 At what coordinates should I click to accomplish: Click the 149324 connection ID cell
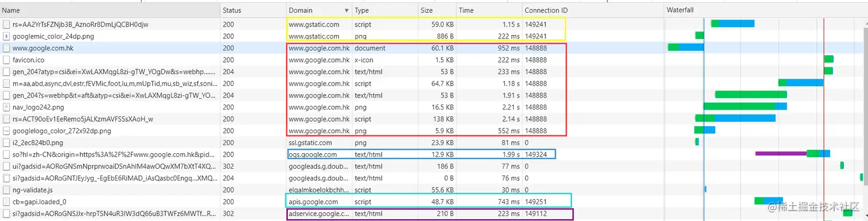pos(536,154)
